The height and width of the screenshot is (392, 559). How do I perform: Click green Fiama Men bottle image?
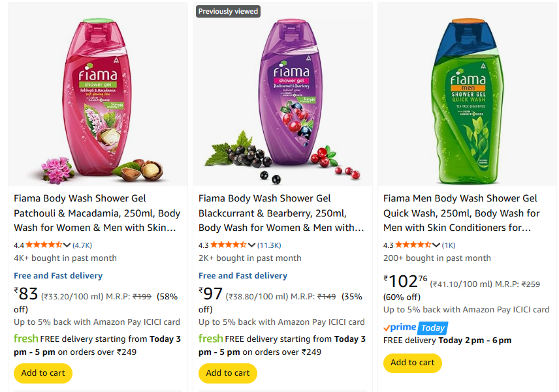467,98
